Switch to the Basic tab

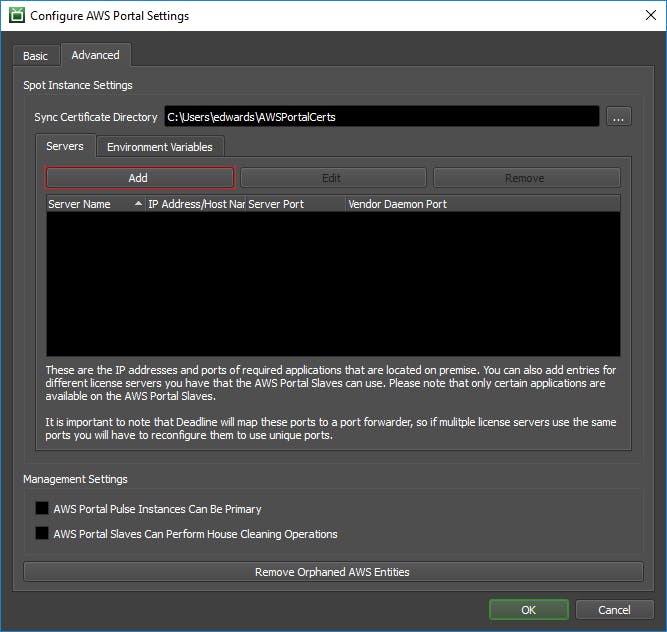(x=36, y=56)
